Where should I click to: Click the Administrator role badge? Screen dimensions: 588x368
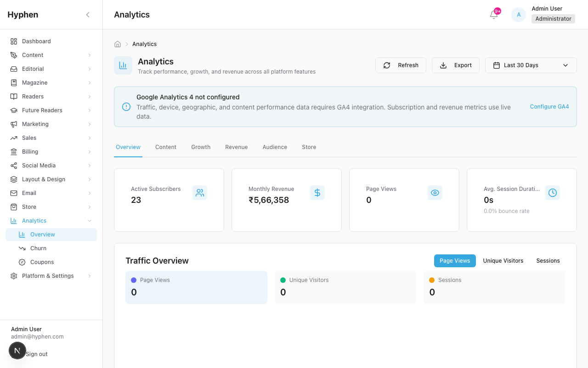coord(553,19)
